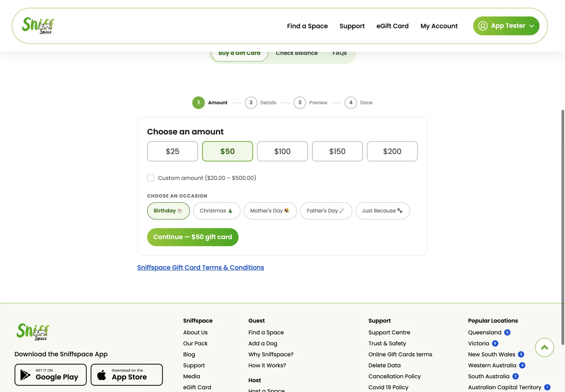Viewport: 565px width, 392px height.
Task: Choose the Just Because occasion chip
Action: coord(383,211)
